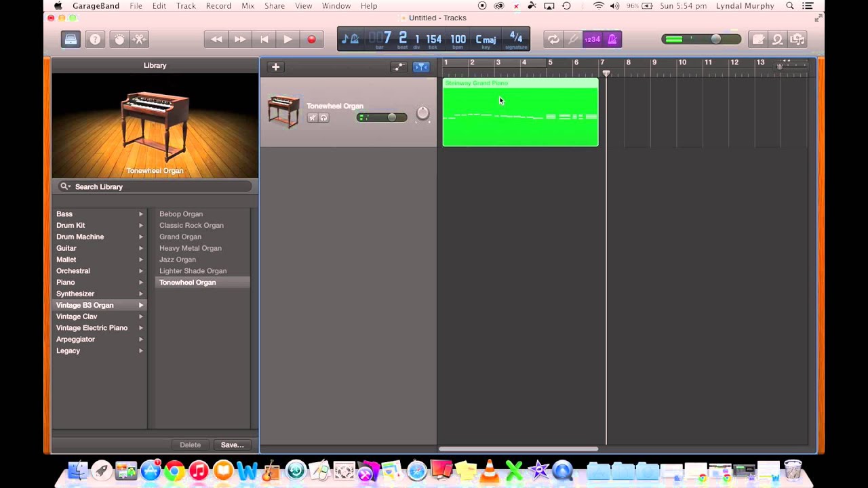This screenshot has height=488, width=868.
Task: Open Finder from the Dock
Action: [x=77, y=470]
